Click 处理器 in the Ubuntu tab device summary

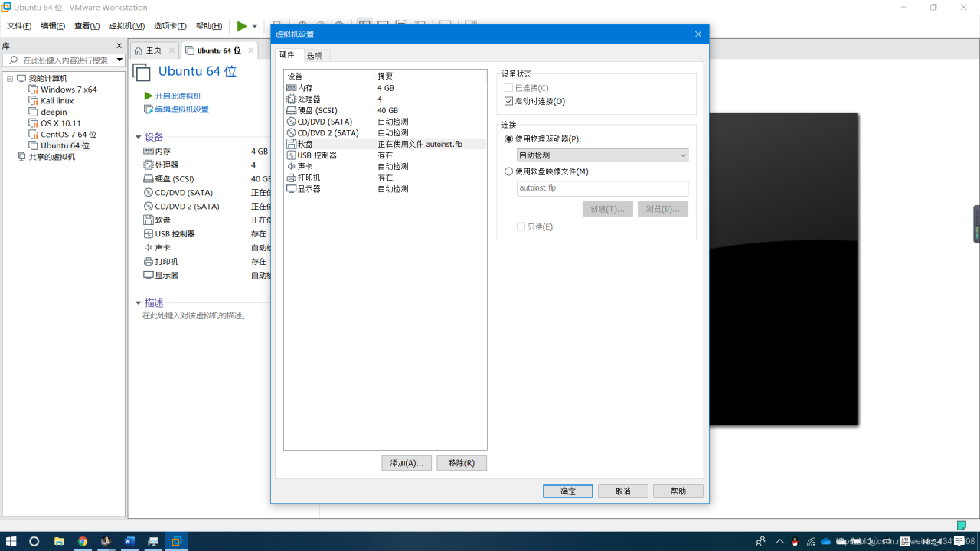(166, 165)
